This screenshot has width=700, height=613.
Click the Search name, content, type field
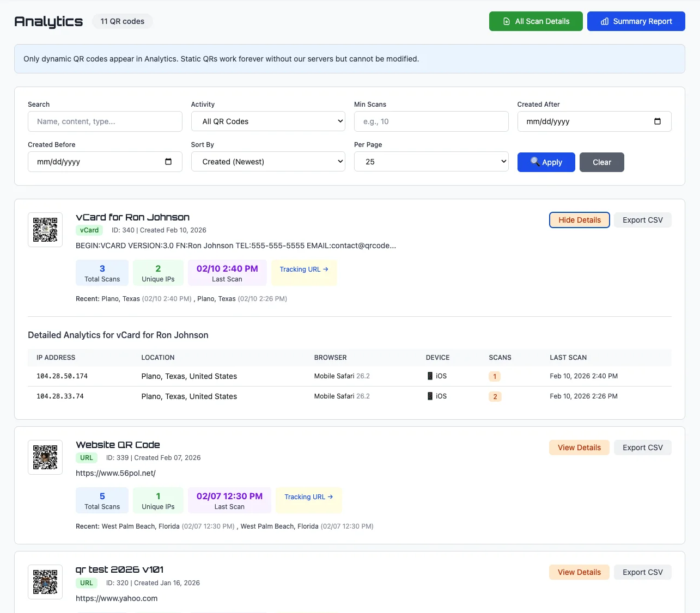pyautogui.click(x=105, y=121)
